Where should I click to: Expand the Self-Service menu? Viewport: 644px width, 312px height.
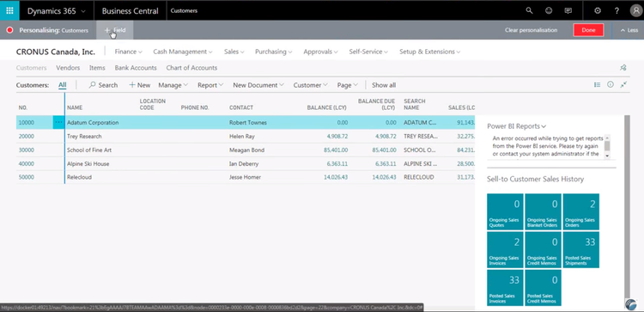(x=368, y=52)
